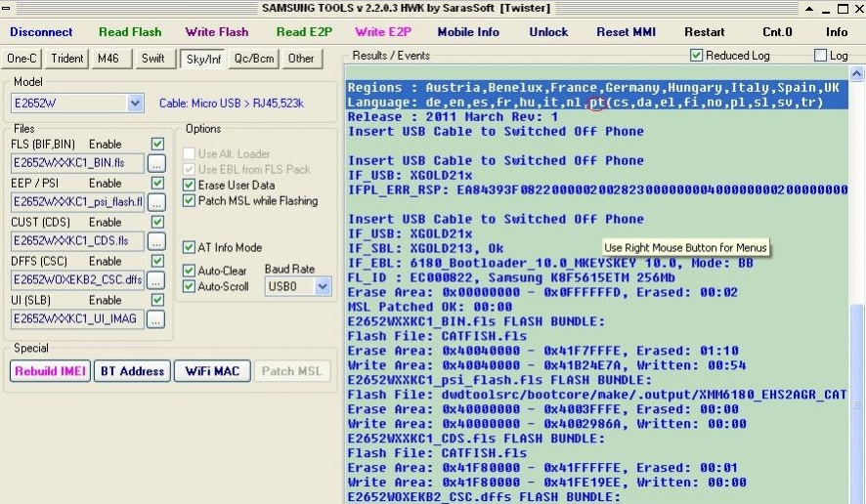Switch to the Qc/Bcm tab
The height and width of the screenshot is (504, 866).
tap(253, 59)
